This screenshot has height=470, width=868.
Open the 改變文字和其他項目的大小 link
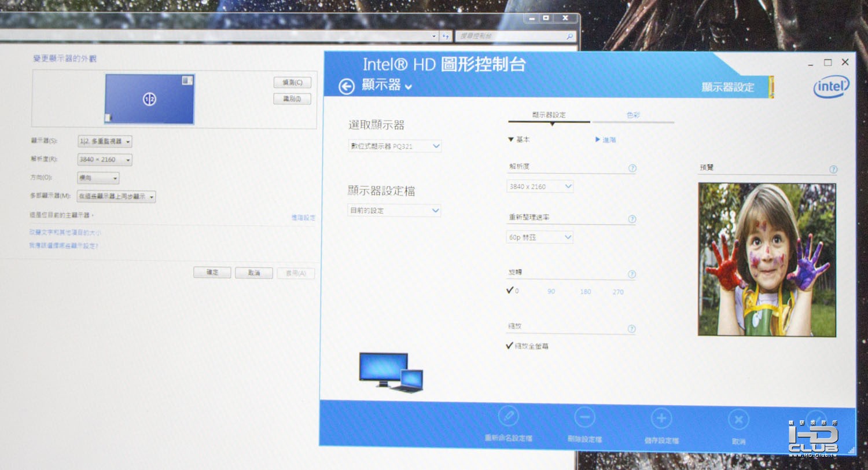[x=65, y=232]
